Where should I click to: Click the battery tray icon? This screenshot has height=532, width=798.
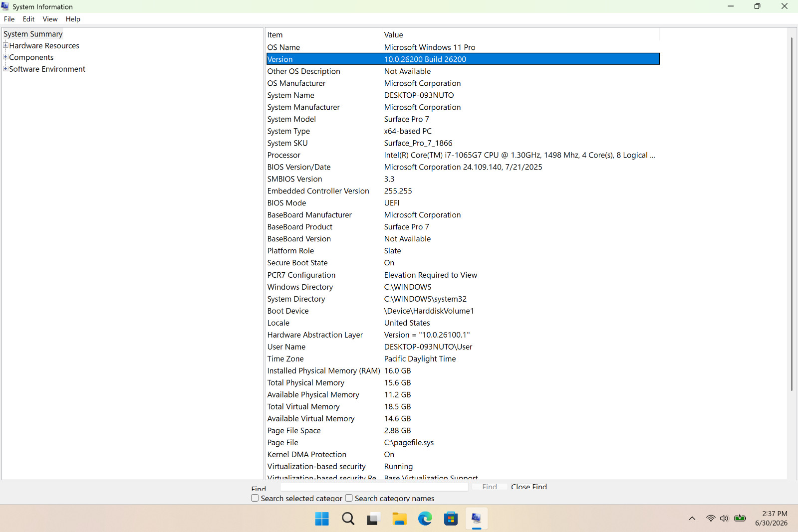[x=740, y=519]
